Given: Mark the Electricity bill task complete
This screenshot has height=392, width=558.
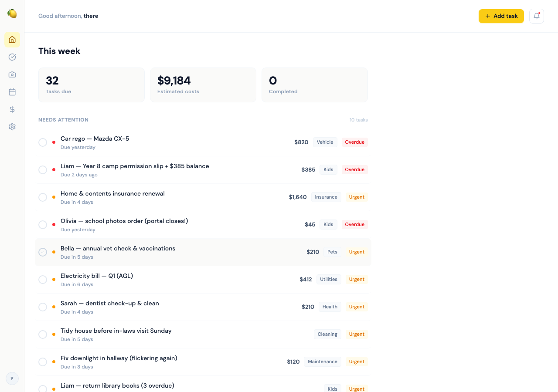Looking at the screenshot, I should [43, 279].
